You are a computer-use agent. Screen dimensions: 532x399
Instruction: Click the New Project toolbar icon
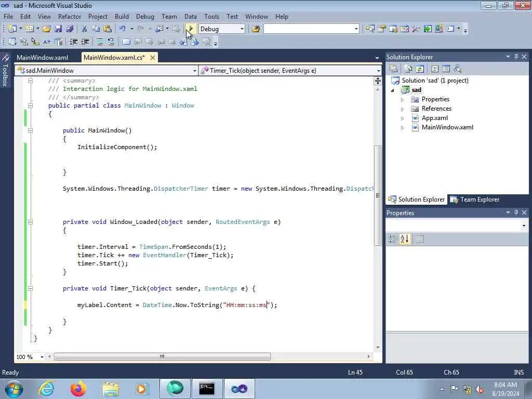point(12,29)
